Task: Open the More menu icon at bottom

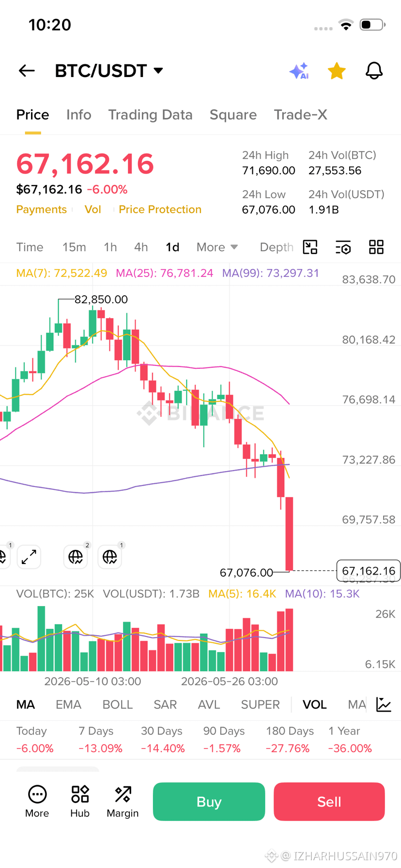Action: click(37, 801)
